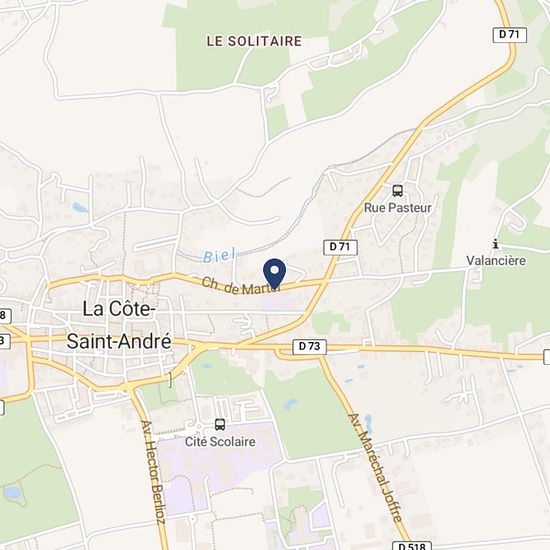Viewport: 550px width, 550px height.
Task: Click the D 71 road shield near top right
Action: tap(510, 34)
